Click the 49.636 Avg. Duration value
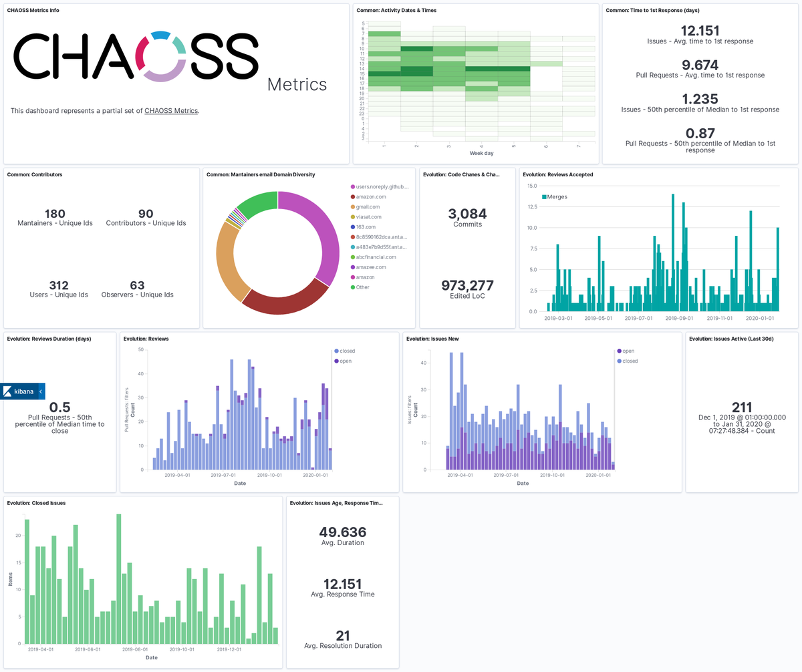The height and width of the screenshot is (672, 802). click(x=342, y=532)
